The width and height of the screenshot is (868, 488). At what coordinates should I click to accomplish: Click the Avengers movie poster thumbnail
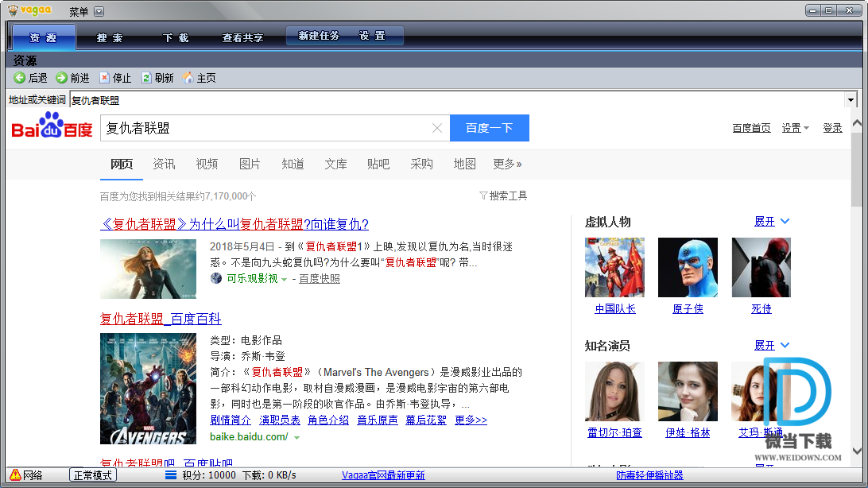(x=148, y=389)
